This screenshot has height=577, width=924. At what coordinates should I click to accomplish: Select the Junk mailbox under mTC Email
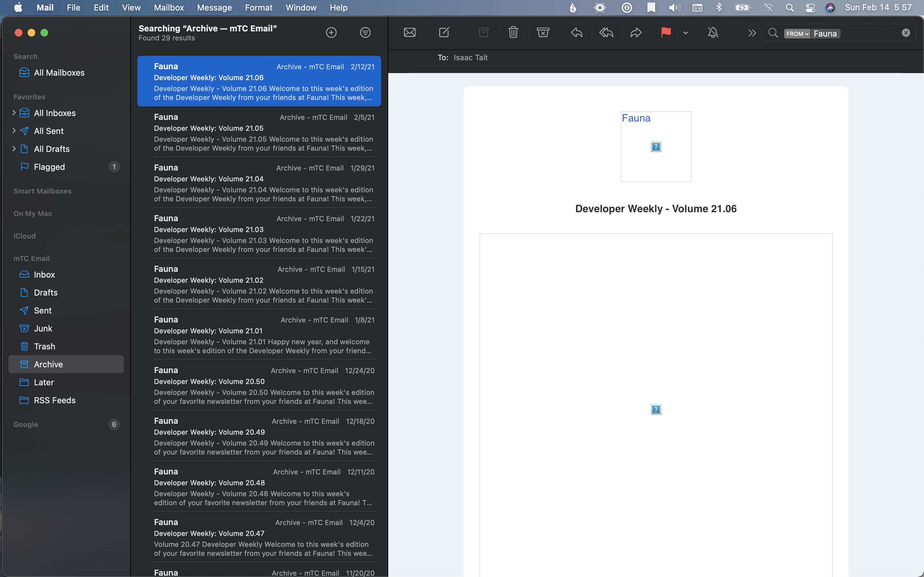tap(43, 328)
